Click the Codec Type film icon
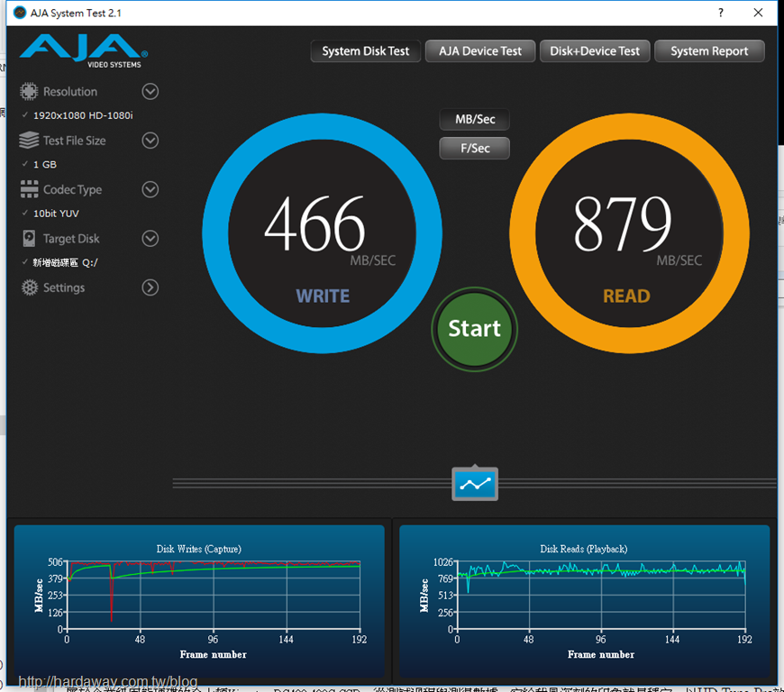This screenshot has width=784, height=692. pos(29,189)
